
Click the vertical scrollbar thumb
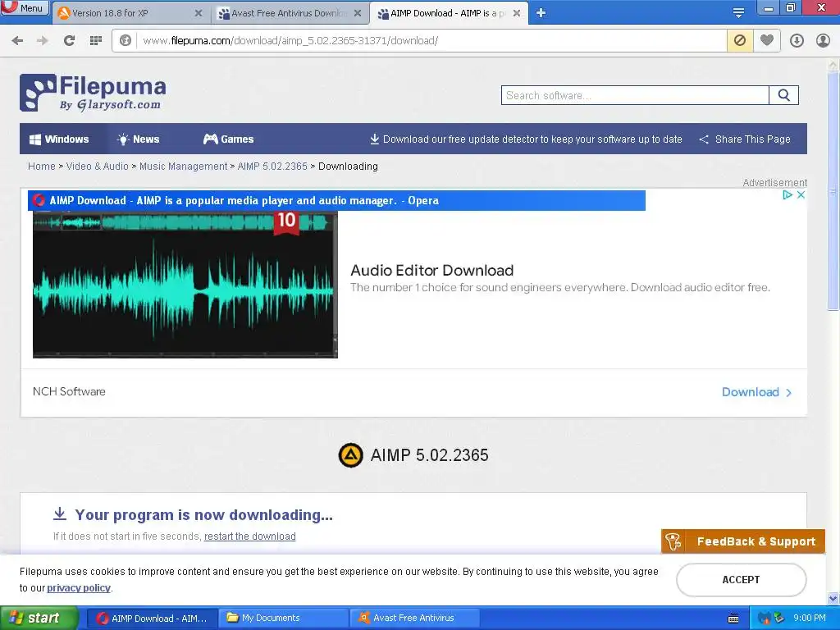tap(833, 190)
